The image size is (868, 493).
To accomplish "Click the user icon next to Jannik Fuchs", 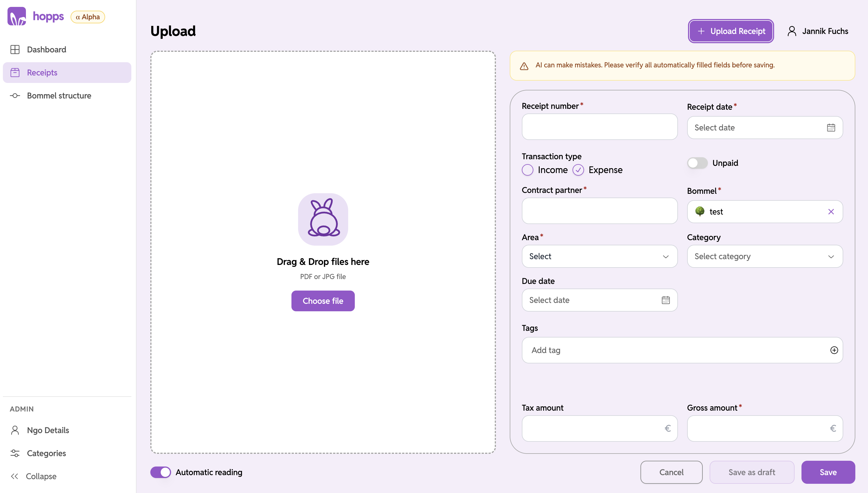I will click(792, 31).
